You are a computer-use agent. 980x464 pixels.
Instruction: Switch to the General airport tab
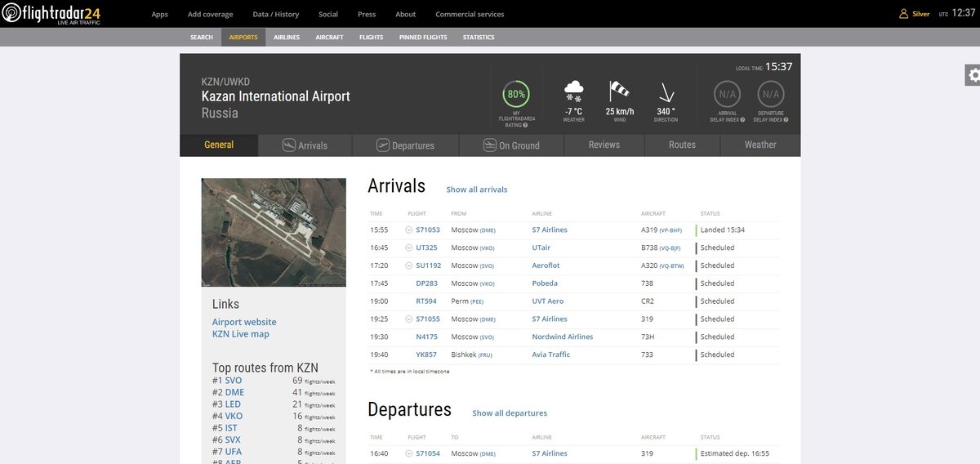coord(219,145)
